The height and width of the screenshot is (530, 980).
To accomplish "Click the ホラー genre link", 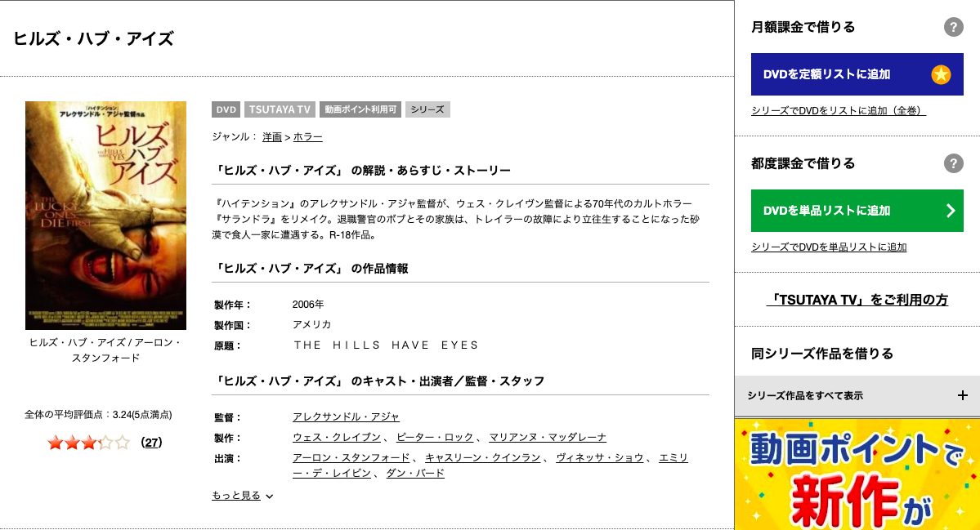I will point(307,136).
